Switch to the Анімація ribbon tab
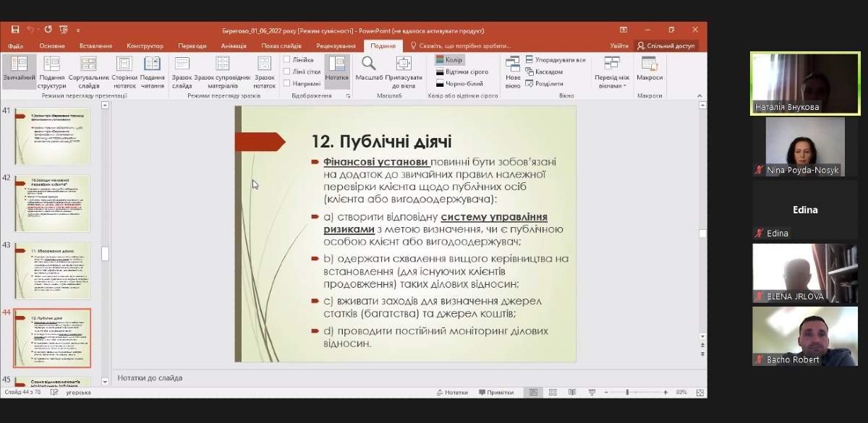The width and height of the screenshot is (868, 423). (234, 46)
